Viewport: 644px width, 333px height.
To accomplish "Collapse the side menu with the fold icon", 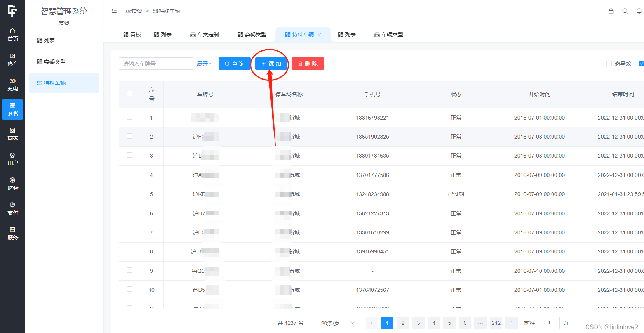I will coord(114,11).
